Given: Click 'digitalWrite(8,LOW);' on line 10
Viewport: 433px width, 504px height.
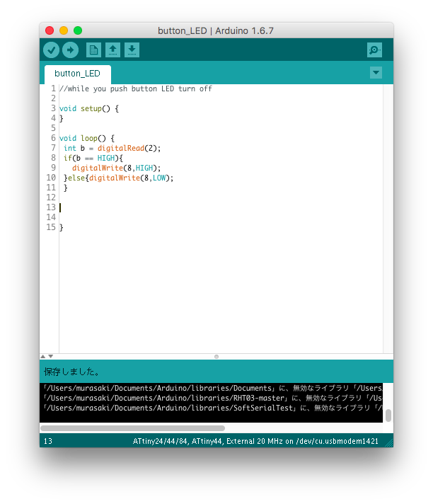Looking at the screenshot, I should [132, 178].
